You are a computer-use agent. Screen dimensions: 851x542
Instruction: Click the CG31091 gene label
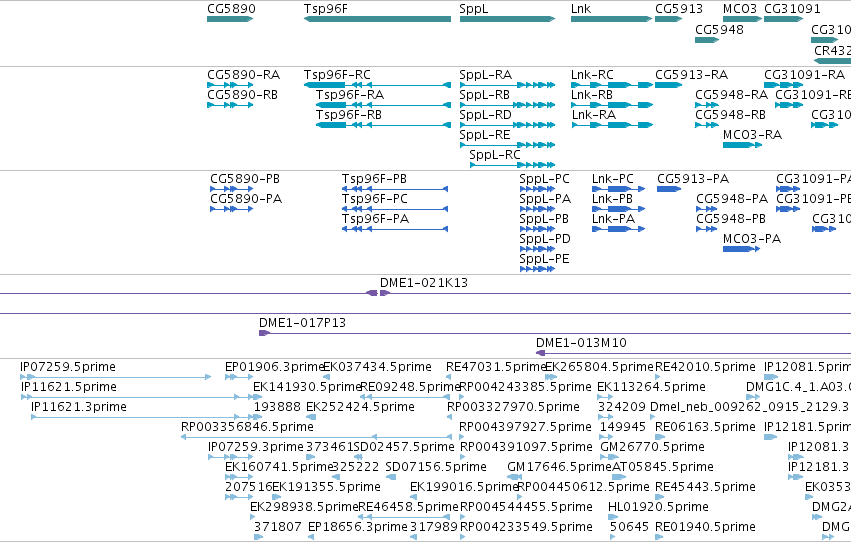coord(792,9)
